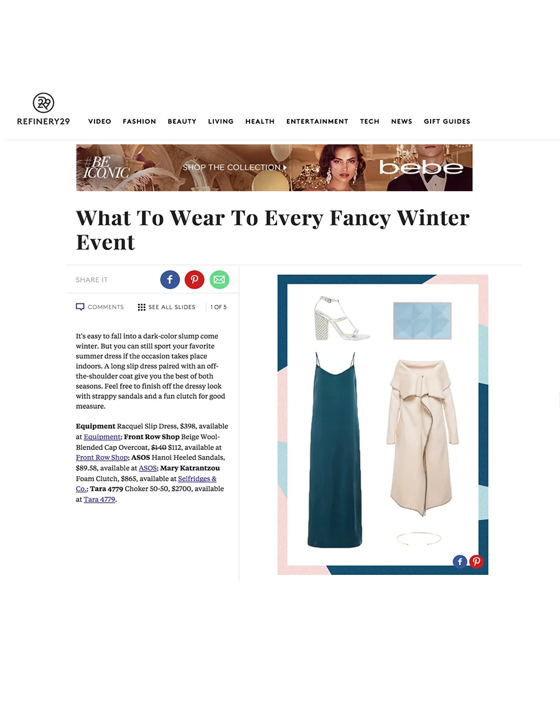Visit the Tara 4779 link
Screen dimensions: 560x728
pyautogui.click(x=100, y=499)
